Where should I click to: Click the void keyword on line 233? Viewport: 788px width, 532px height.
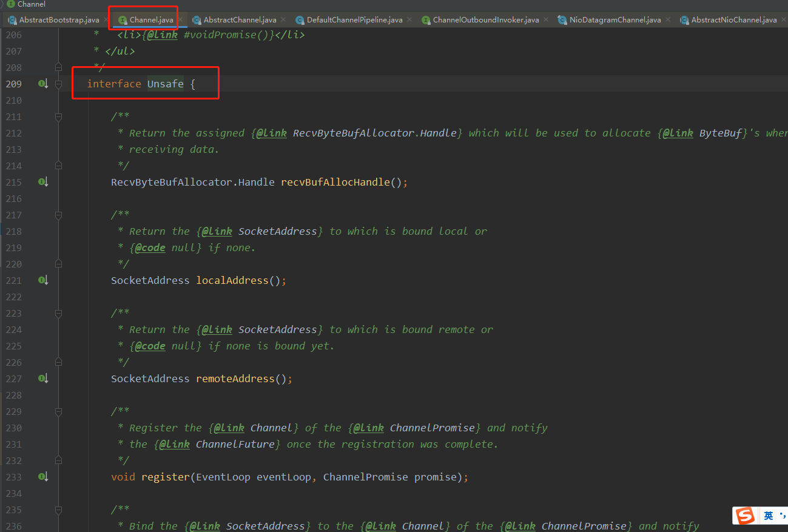pos(123,477)
